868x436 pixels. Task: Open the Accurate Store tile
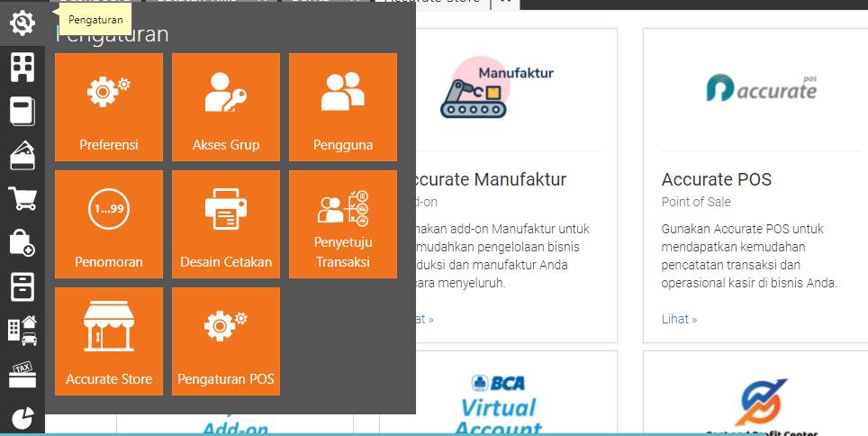click(109, 341)
